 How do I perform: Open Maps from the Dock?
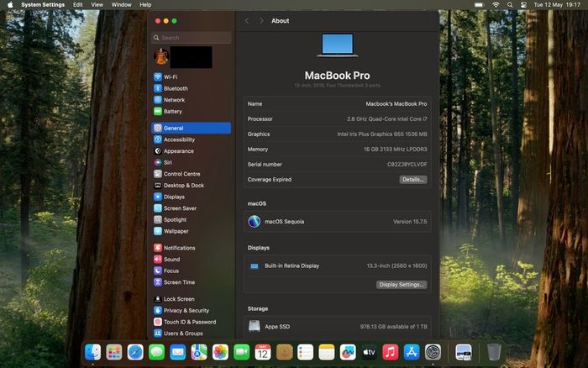tap(199, 352)
